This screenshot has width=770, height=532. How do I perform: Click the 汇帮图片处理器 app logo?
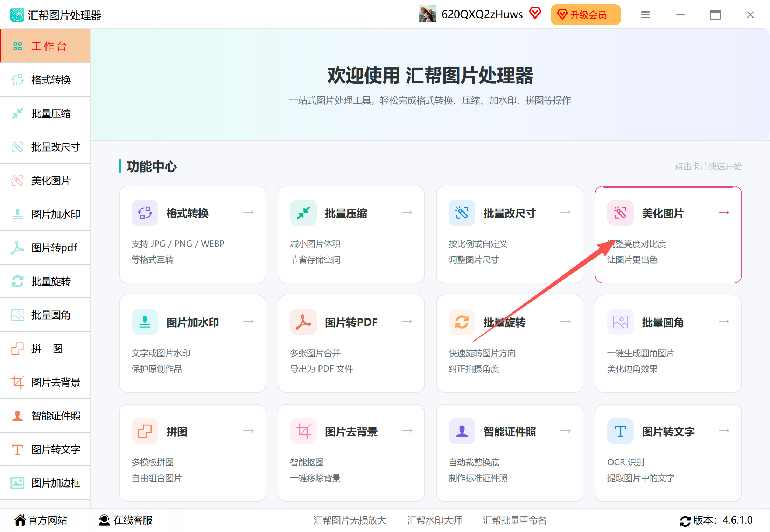[x=17, y=15]
